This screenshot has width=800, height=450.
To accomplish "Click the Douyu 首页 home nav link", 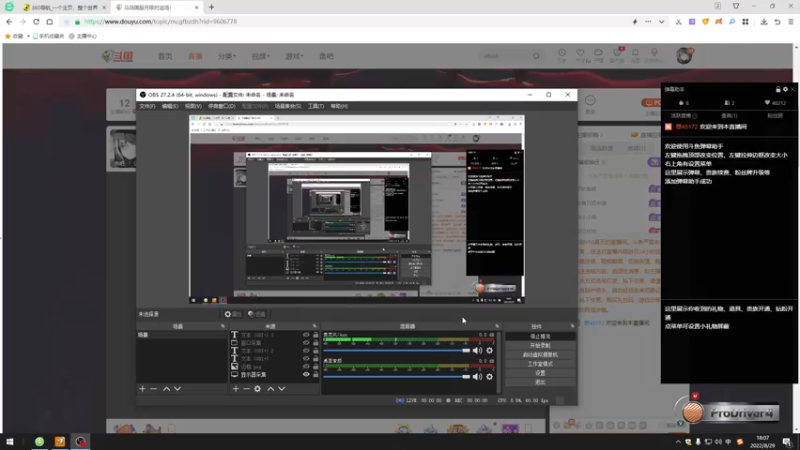I will point(165,56).
